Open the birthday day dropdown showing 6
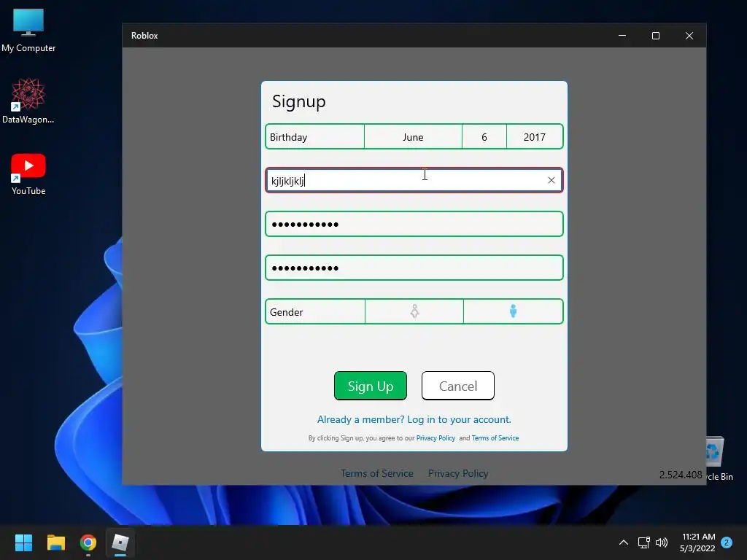This screenshot has width=747, height=560. pyautogui.click(x=484, y=137)
